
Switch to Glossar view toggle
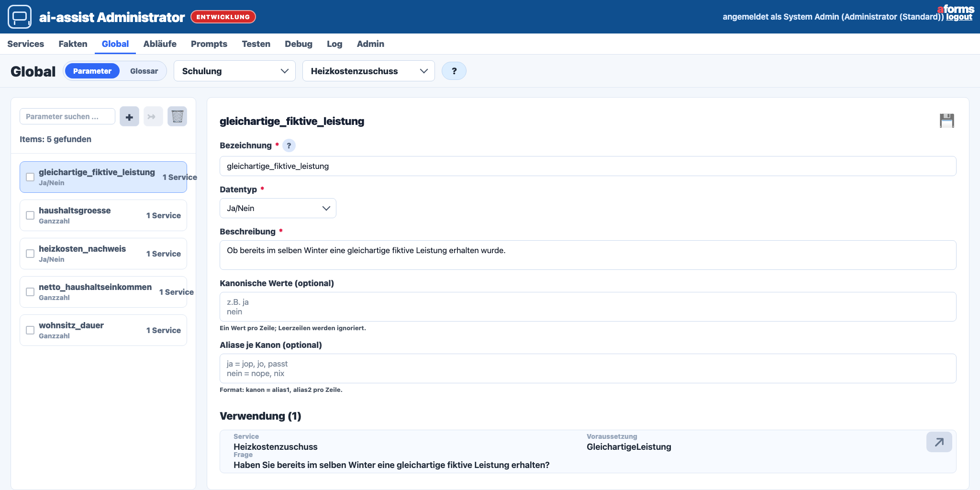[x=144, y=71]
